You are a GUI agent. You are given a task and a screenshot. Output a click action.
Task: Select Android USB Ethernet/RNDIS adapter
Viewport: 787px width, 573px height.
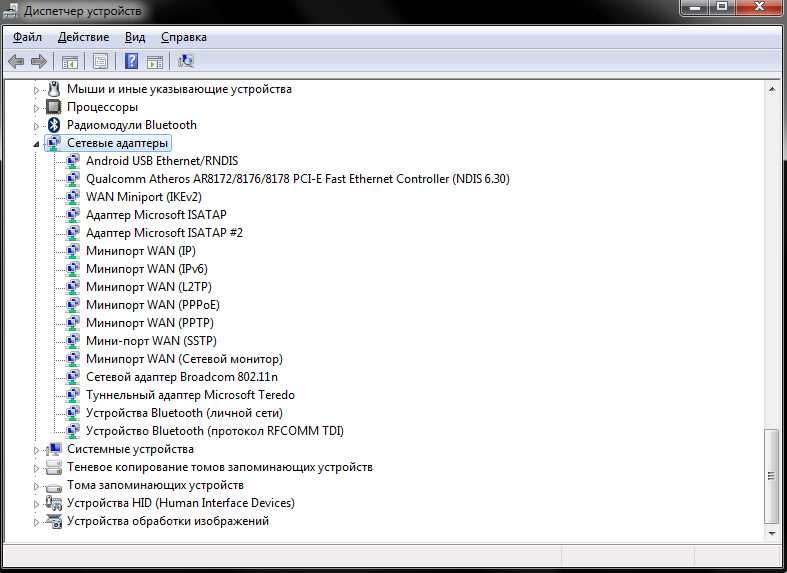(x=162, y=161)
